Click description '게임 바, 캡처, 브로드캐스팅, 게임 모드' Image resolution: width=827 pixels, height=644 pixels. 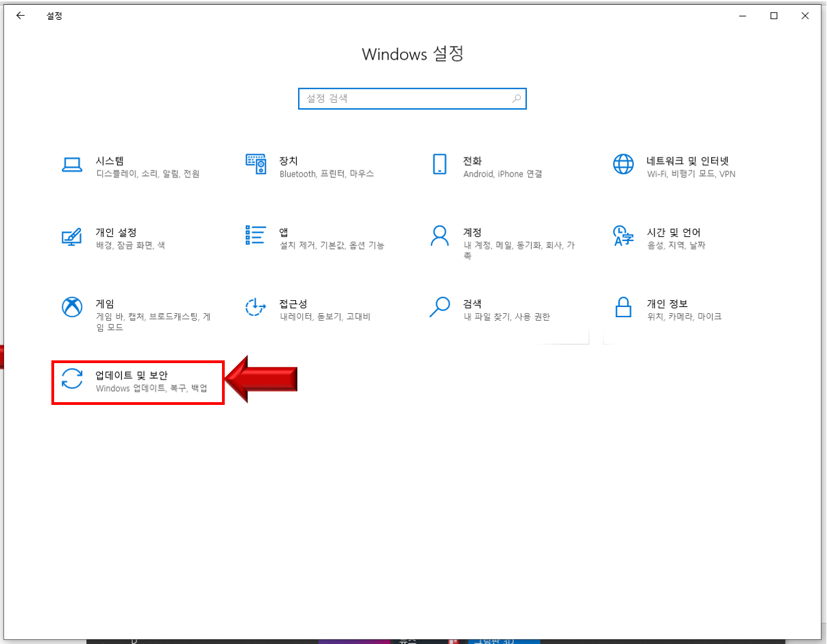[x=153, y=322]
